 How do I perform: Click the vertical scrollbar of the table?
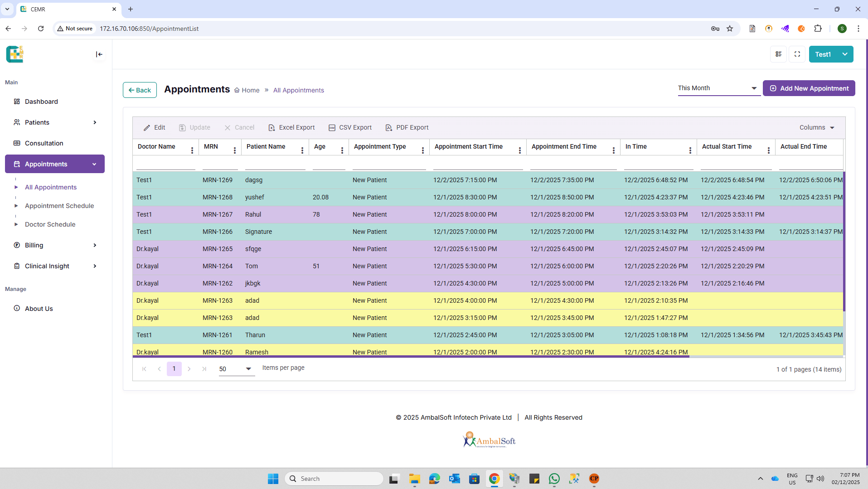point(844,242)
